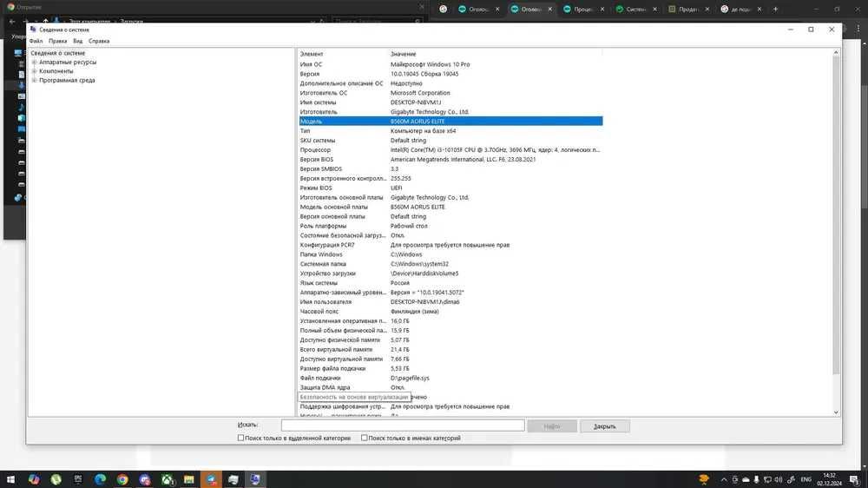This screenshot has width=868, height=488.
Task: Select the Процессор row
Action: point(450,149)
